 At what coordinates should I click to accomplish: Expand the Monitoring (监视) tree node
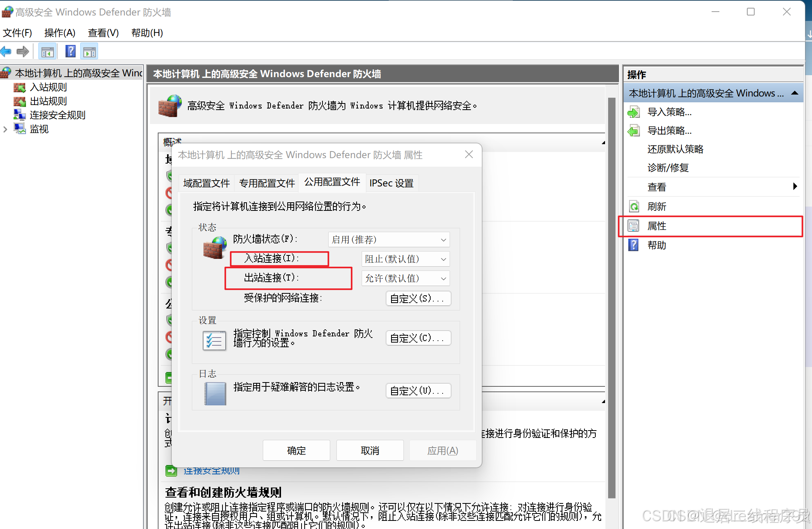(5, 129)
